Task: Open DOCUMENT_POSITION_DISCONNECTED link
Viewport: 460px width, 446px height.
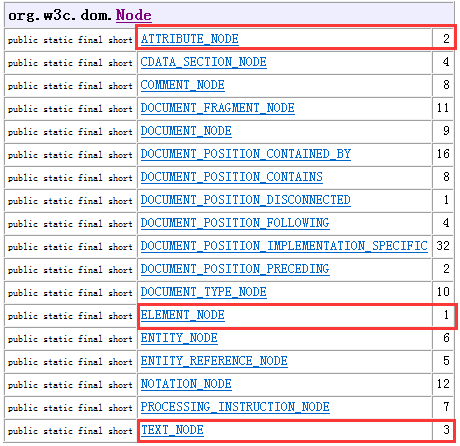Action: click(x=246, y=200)
